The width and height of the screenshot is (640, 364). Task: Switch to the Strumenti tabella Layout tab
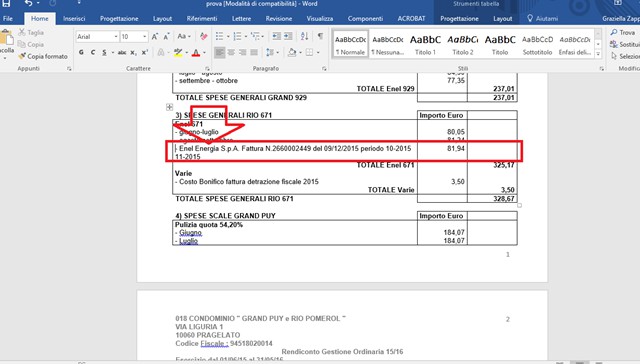tap(502, 18)
